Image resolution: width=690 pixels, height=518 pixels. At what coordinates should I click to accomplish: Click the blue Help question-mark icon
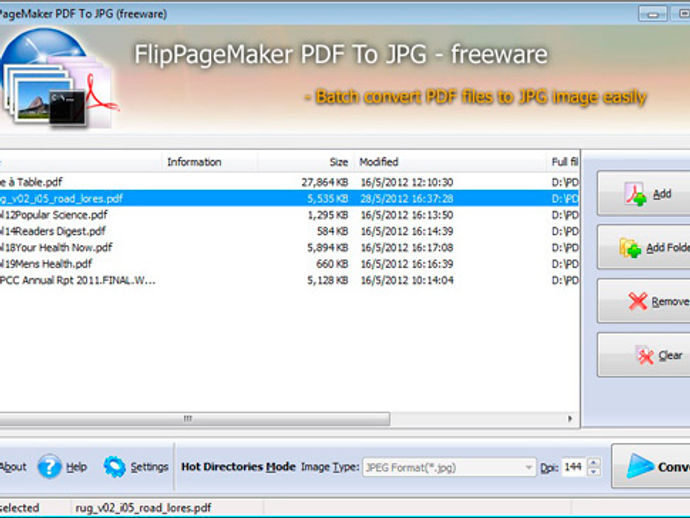[x=49, y=467]
